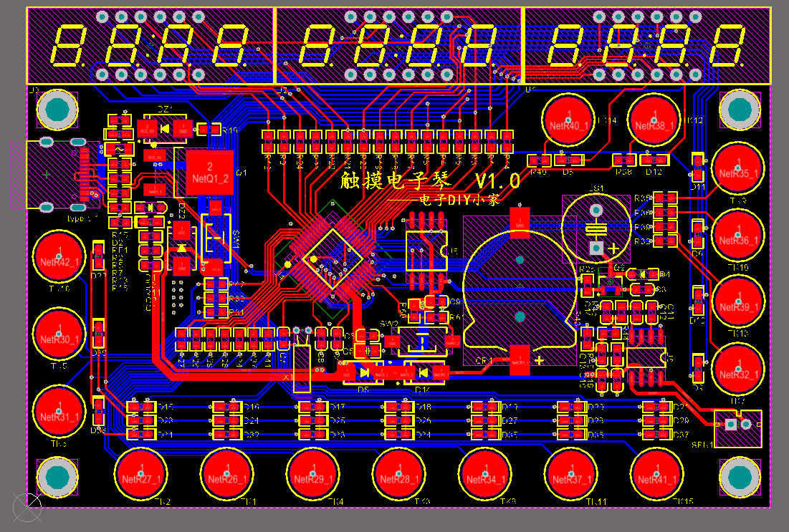Select the R35 resistor near the buzzer
The height and width of the screenshot is (532, 789).
(x=665, y=198)
